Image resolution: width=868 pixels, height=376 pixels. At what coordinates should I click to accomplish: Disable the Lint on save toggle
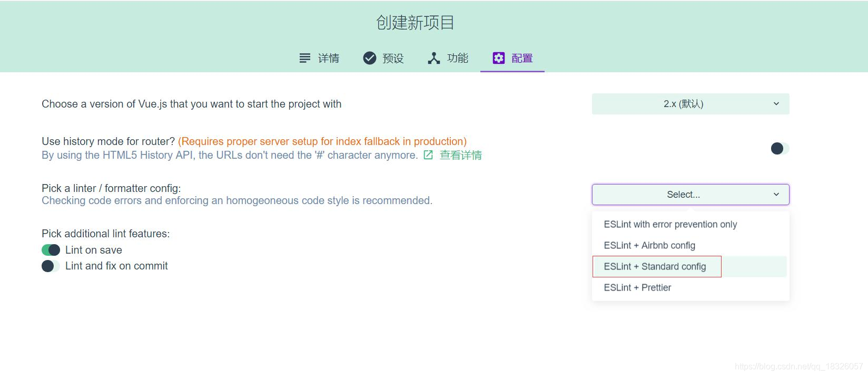pyautogui.click(x=51, y=249)
